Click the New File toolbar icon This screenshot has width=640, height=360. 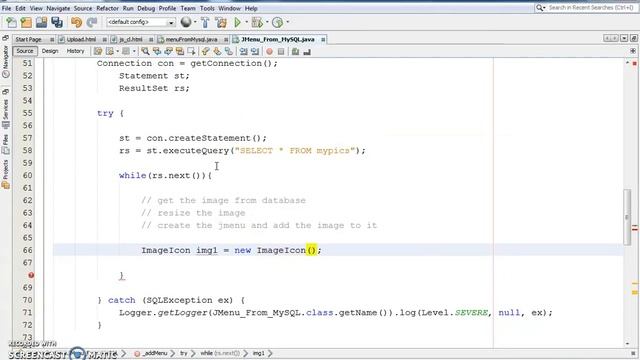pos(11,22)
